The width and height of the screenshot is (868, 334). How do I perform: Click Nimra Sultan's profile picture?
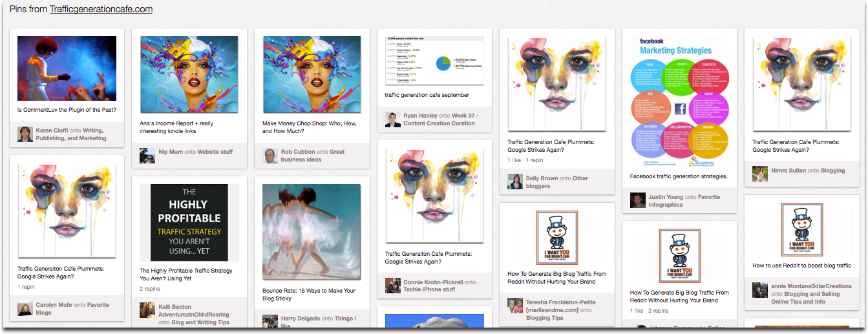point(760,174)
